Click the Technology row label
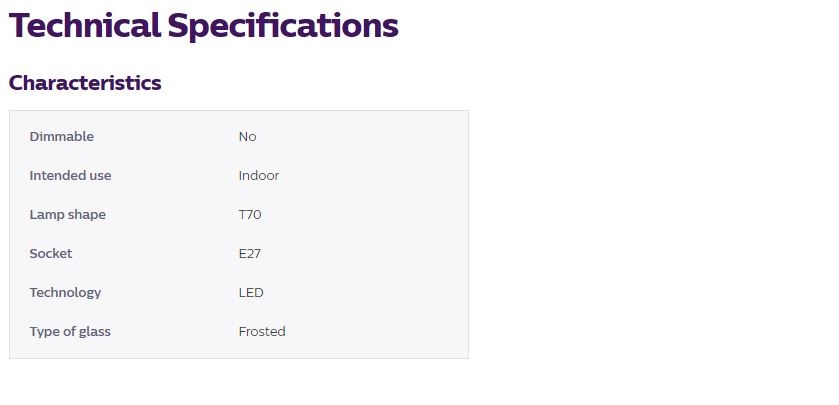 coord(65,293)
